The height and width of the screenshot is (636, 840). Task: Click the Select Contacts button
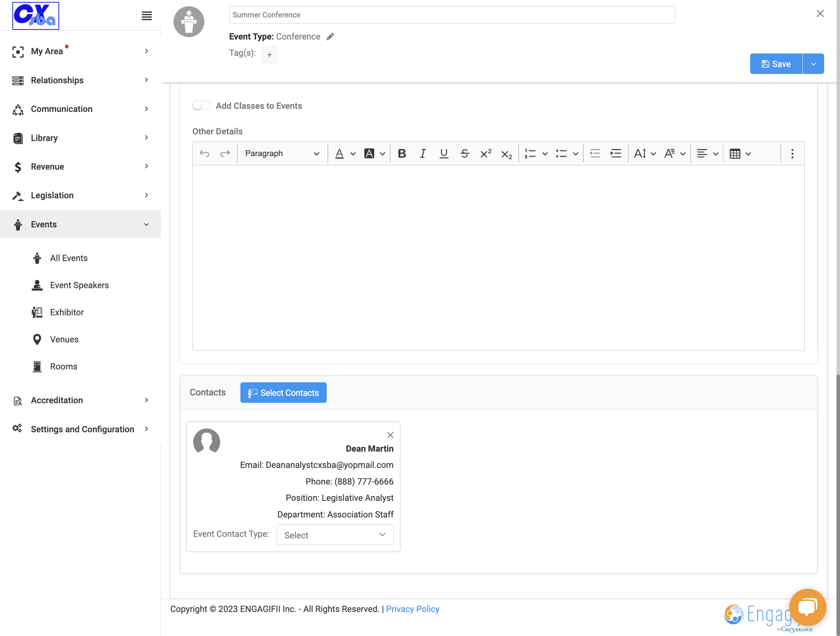(283, 393)
